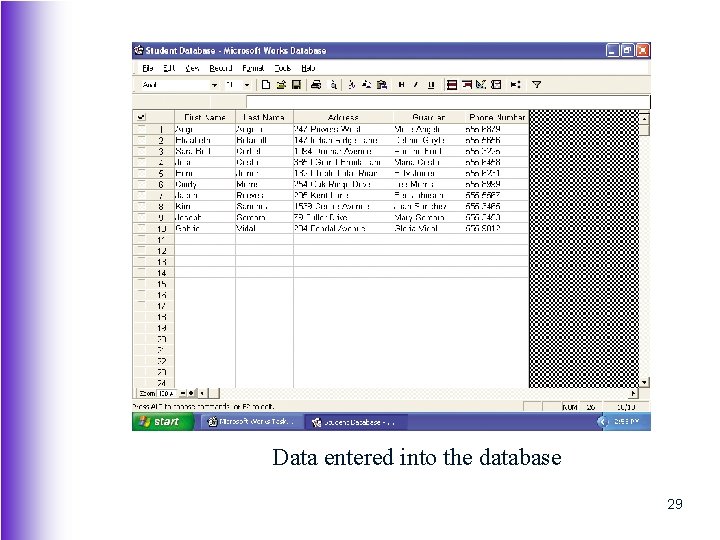Open the Record menu
This screenshot has width=720, height=540.
221,68
